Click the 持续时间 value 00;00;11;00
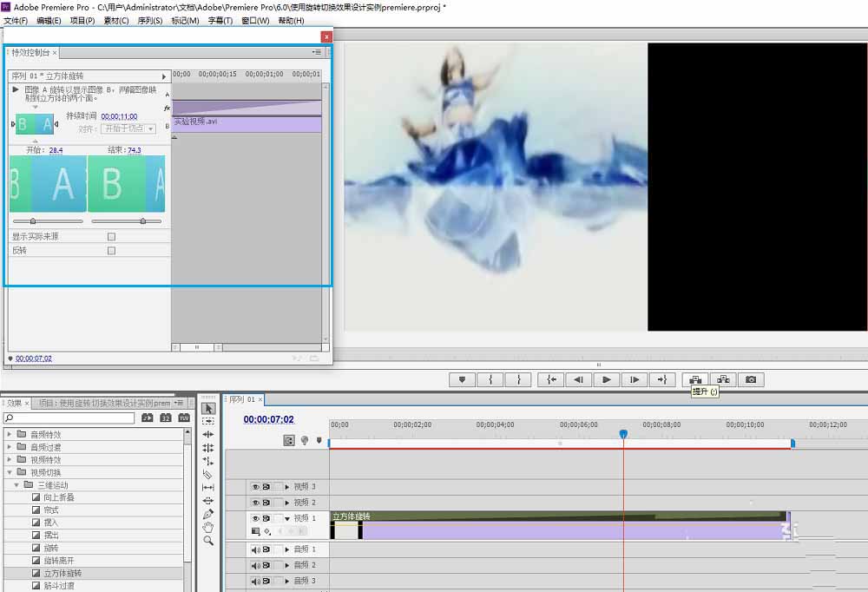This screenshot has width=868, height=592. pos(119,116)
